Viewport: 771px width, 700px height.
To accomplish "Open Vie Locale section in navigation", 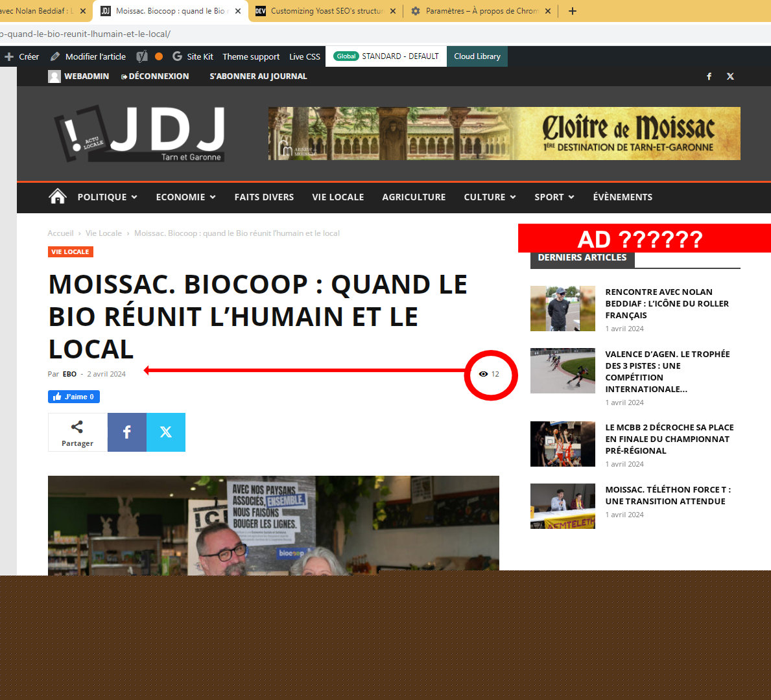I will click(338, 197).
